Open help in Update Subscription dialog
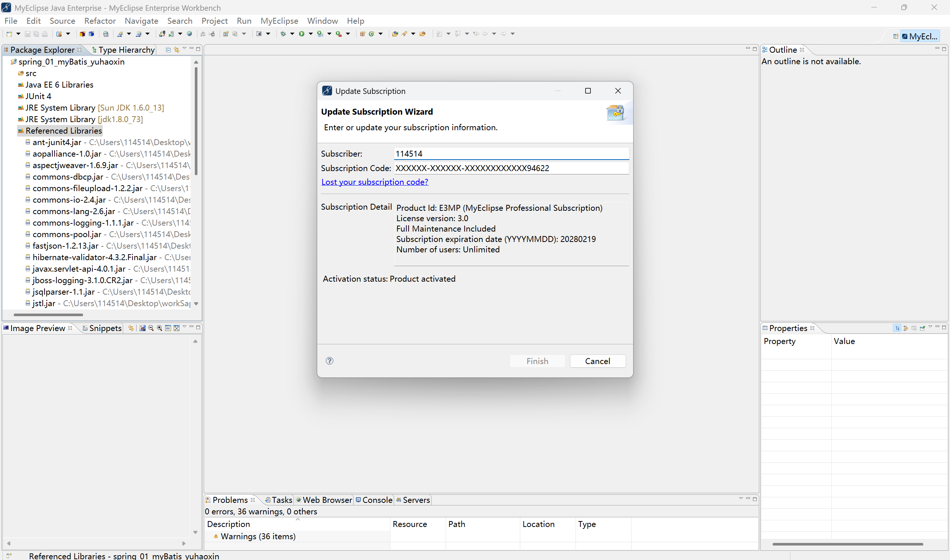This screenshot has width=950, height=560. (330, 361)
